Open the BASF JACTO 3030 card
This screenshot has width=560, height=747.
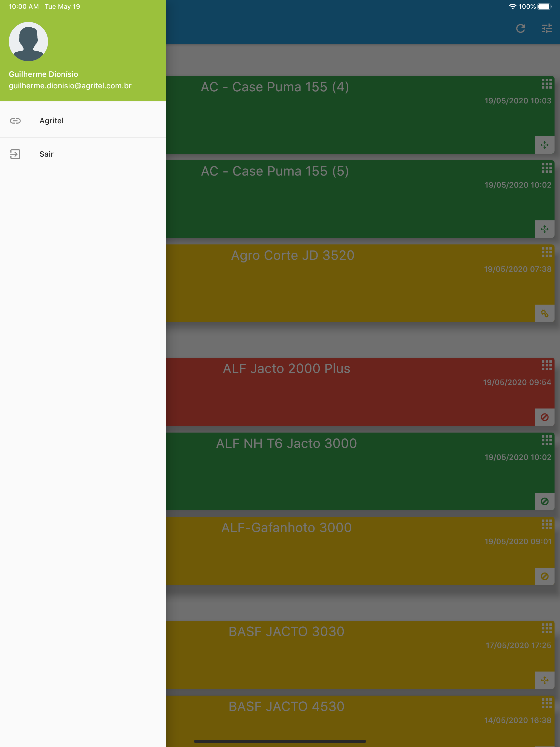[360, 655]
